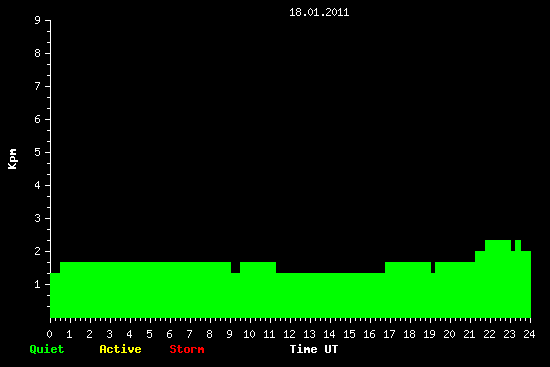
Task: Click hour 22 on the time axis
Action: click(x=489, y=334)
